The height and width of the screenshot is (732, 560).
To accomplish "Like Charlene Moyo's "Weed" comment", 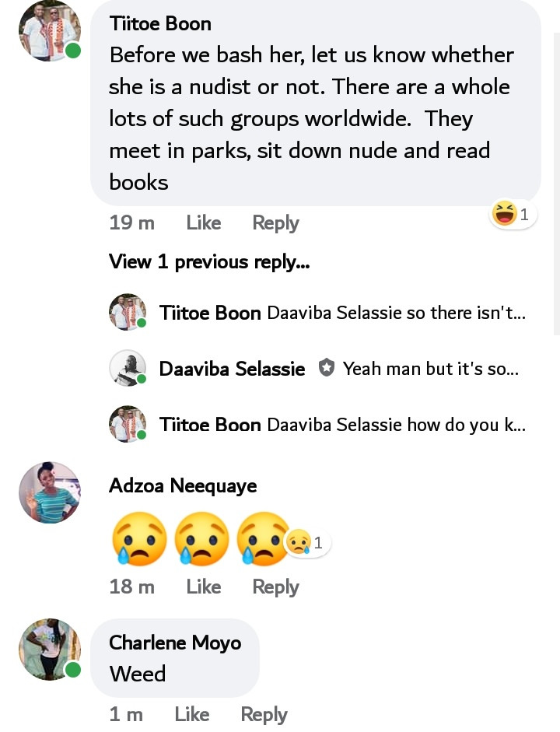I will pos(192,714).
